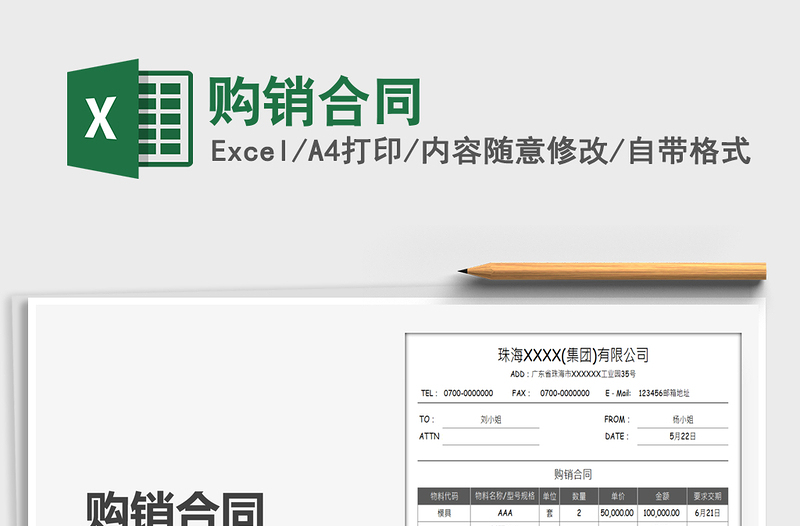
Task: Click the 物料名称/型号规格 column header
Action: pos(505,496)
